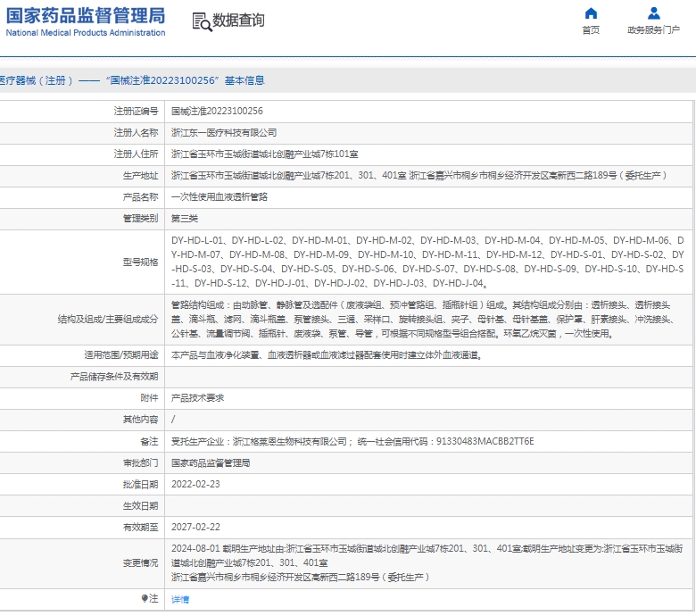
Task: Click the 产品名称 label
Action: [x=140, y=196]
